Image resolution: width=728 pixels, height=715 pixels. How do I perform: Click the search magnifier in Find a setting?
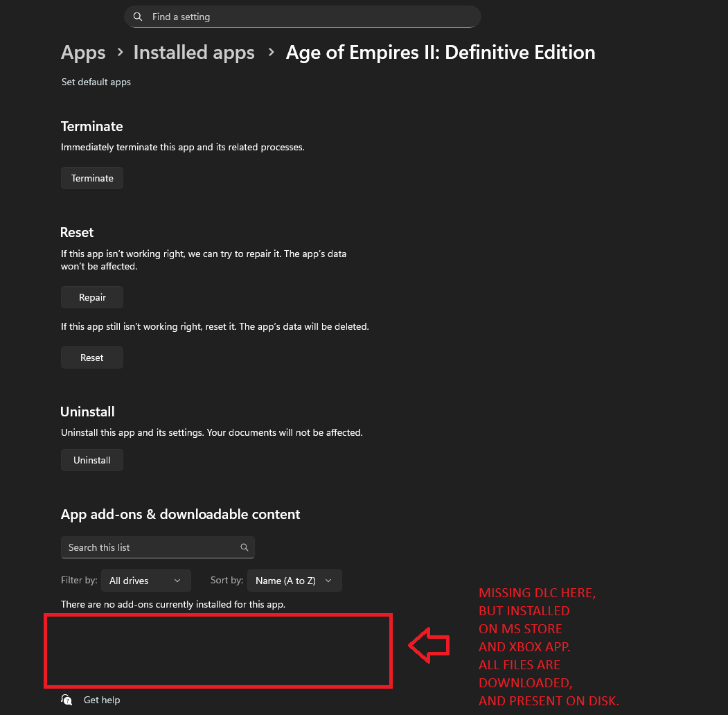pos(138,16)
